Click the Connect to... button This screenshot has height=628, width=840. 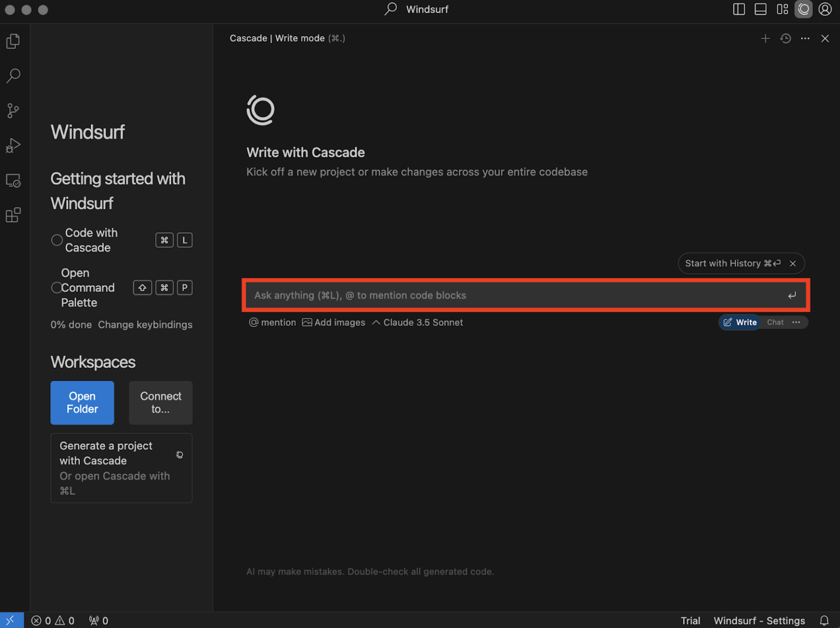[x=160, y=403]
